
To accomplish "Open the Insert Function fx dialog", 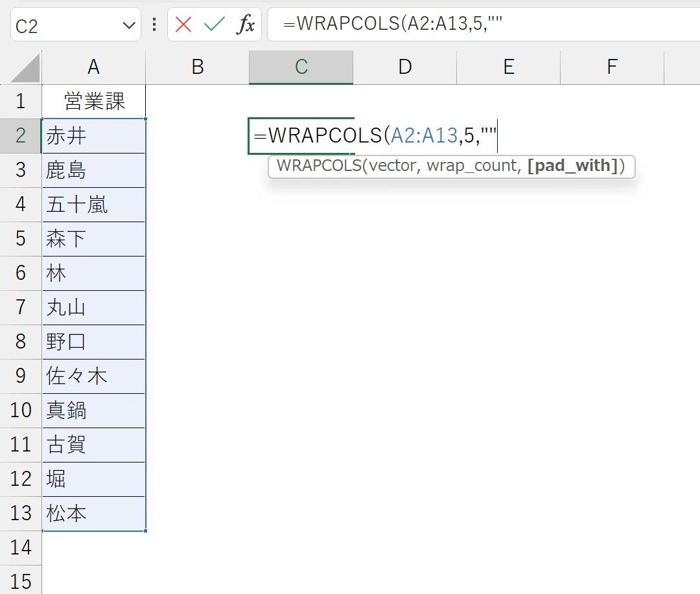I will [246, 25].
